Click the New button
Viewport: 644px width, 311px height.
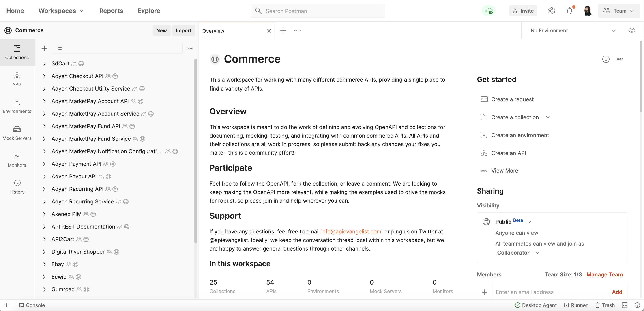tap(161, 30)
